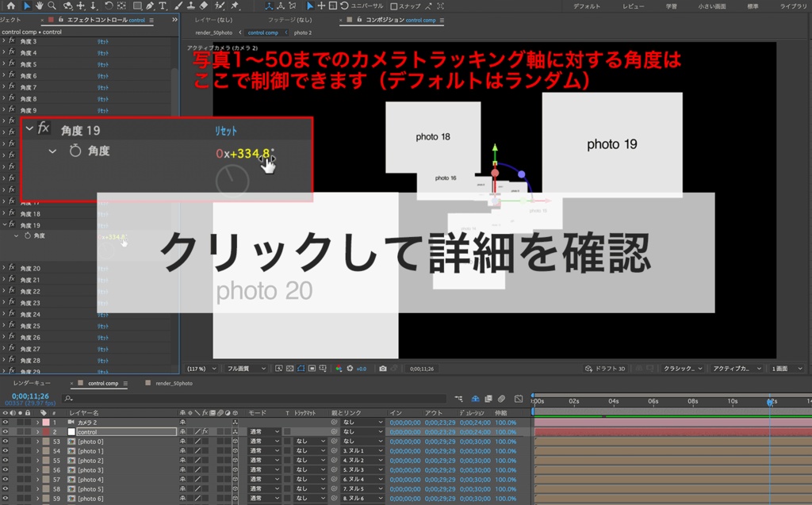This screenshot has height=505, width=812.
Task: Toggle visibility of the カメラ 2 layer
Action: click(x=6, y=423)
